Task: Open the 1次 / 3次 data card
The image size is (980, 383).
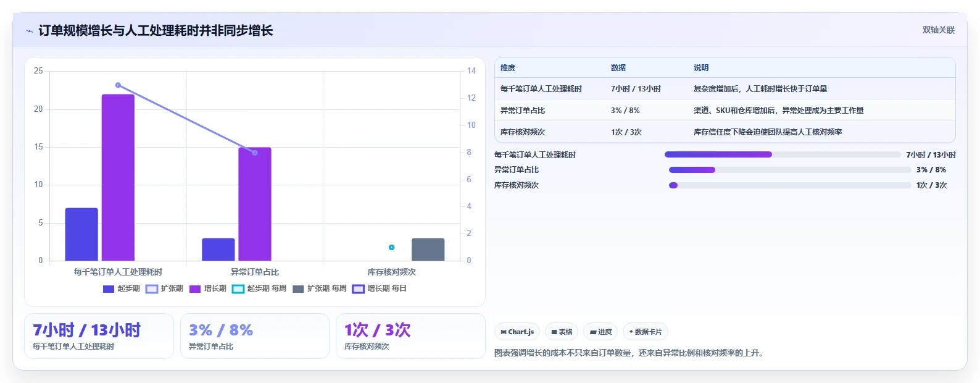Action: tap(410, 336)
